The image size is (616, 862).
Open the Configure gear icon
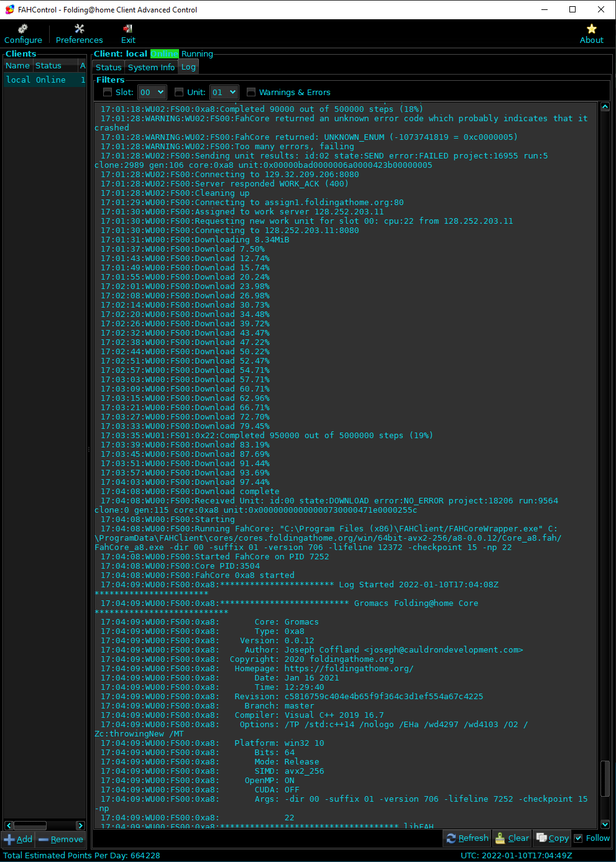[x=22, y=29]
